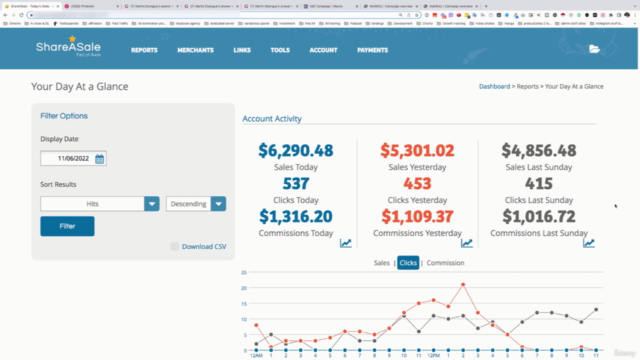Click the $4,856.48 Sales Last Sunday value
The width and height of the screenshot is (640, 360).
pyautogui.click(x=539, y=151)
